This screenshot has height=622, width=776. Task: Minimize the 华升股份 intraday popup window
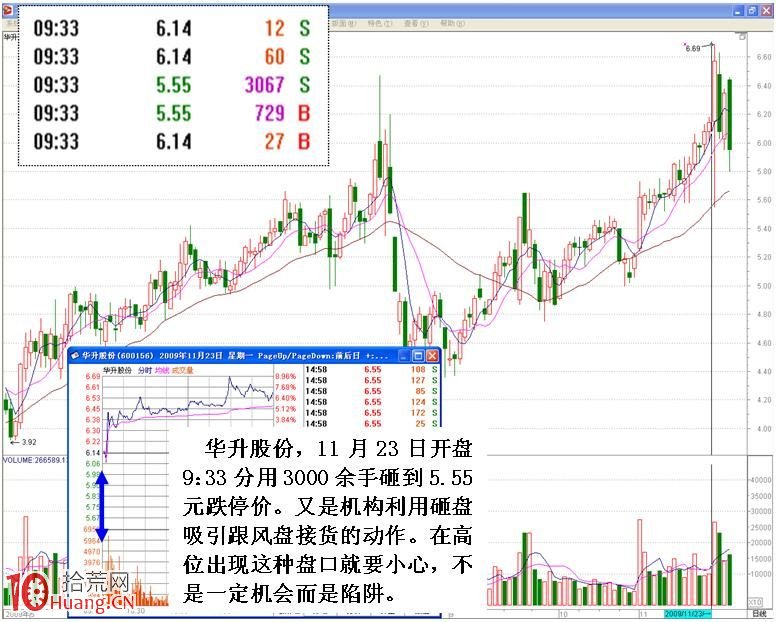click(405, 355)
